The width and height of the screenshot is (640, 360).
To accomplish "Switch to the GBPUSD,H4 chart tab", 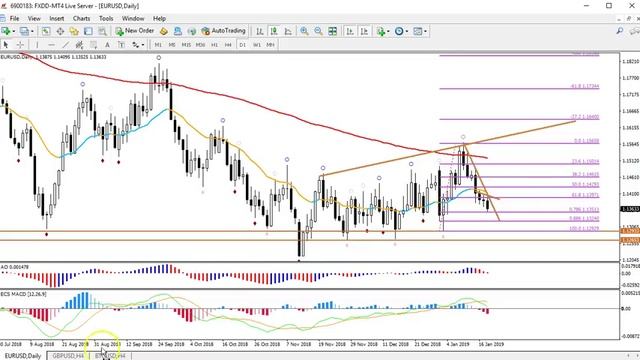I will coord(68,356).
